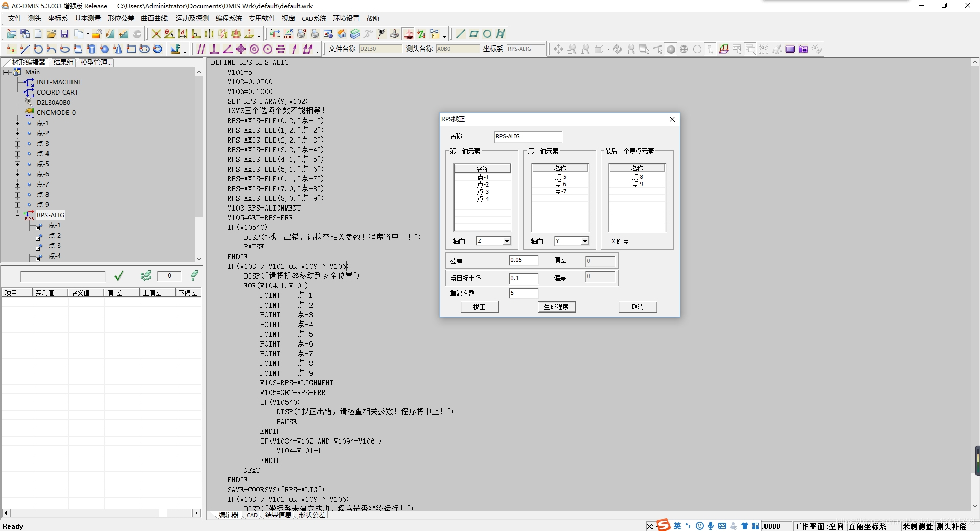The height and width of the screenshot is (531, 980).
Task: Switch to the 结果组 tab
Action: coord(63,62)
